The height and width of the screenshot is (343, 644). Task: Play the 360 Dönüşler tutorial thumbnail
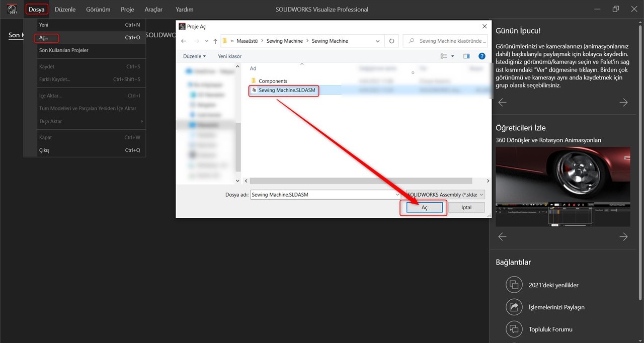563,187
